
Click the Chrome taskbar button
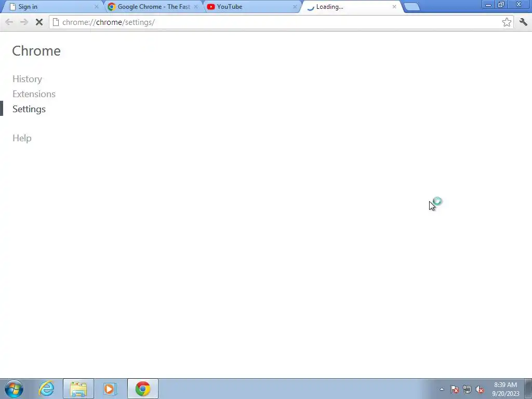143,389
